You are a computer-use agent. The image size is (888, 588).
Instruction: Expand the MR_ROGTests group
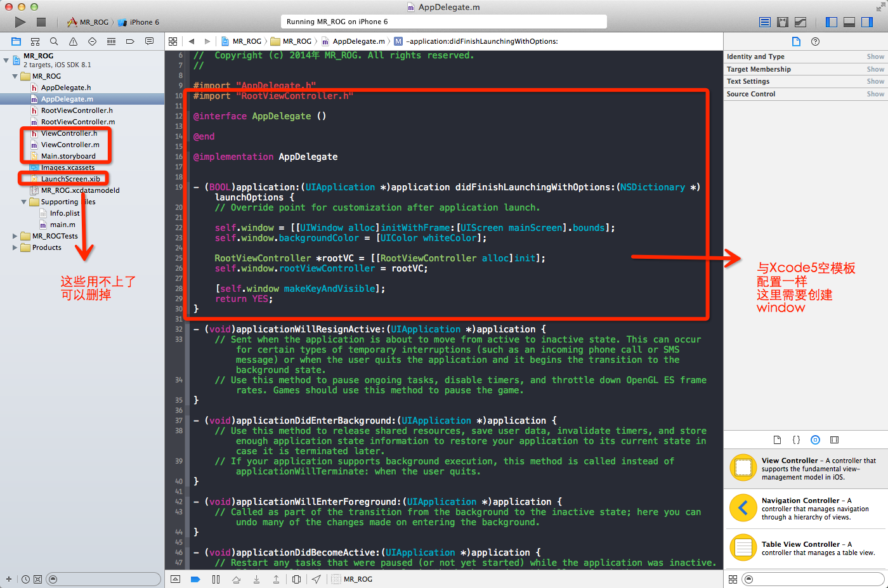coord(15,236)
